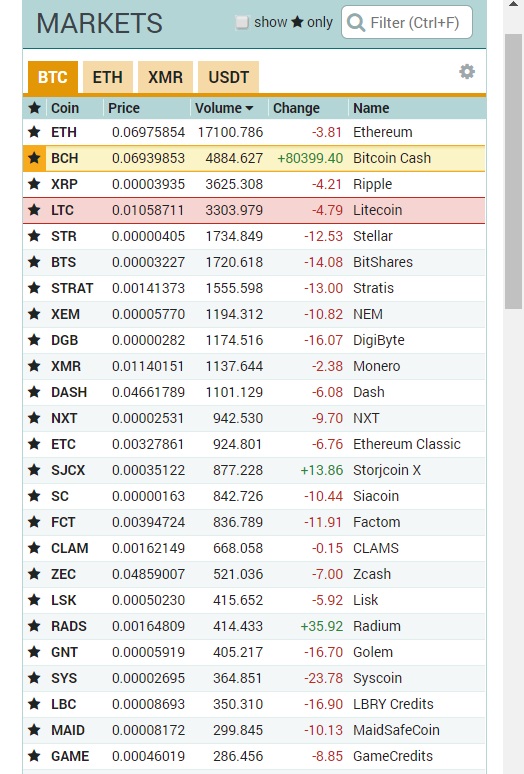The image size is (524, 774).
Task: Click the +35.92 change value
Action: click(x=322, y=626)
